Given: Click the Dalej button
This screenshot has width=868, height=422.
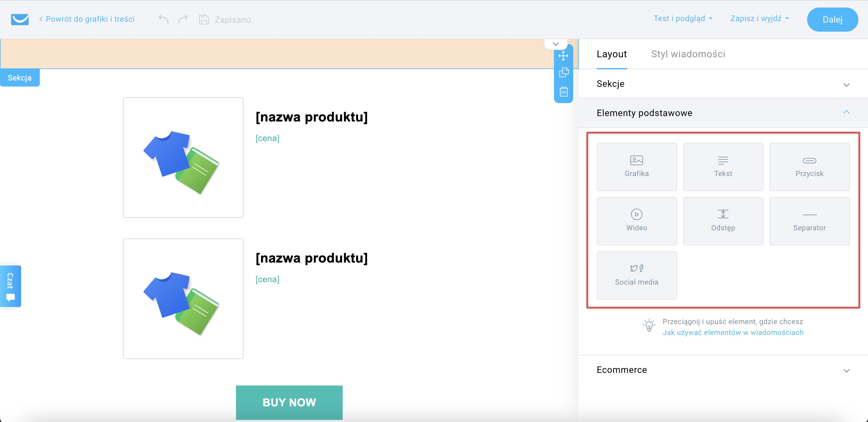Looking at the screenshot, I should (832, 20).
